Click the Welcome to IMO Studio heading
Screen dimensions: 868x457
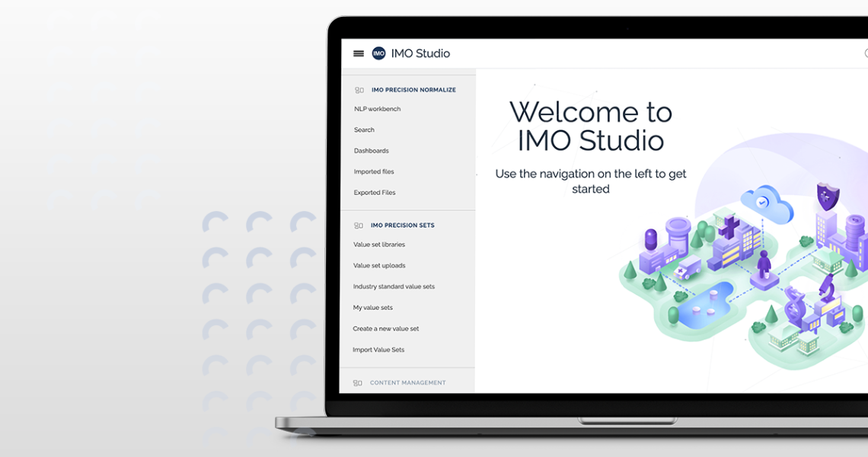[591, 126]
